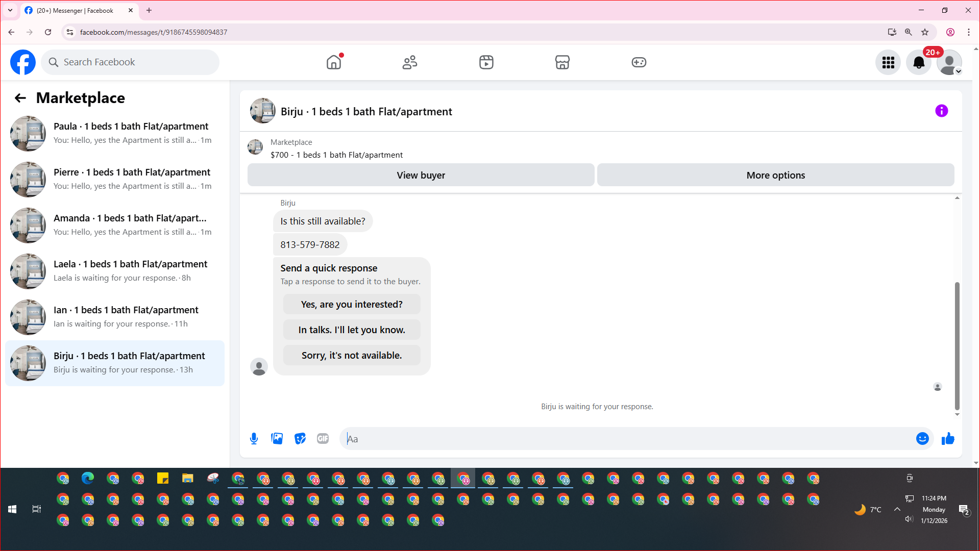Click the More options button
Viewport: 980px width, 551px height.
pyautogui.click(x=775, y=175)
